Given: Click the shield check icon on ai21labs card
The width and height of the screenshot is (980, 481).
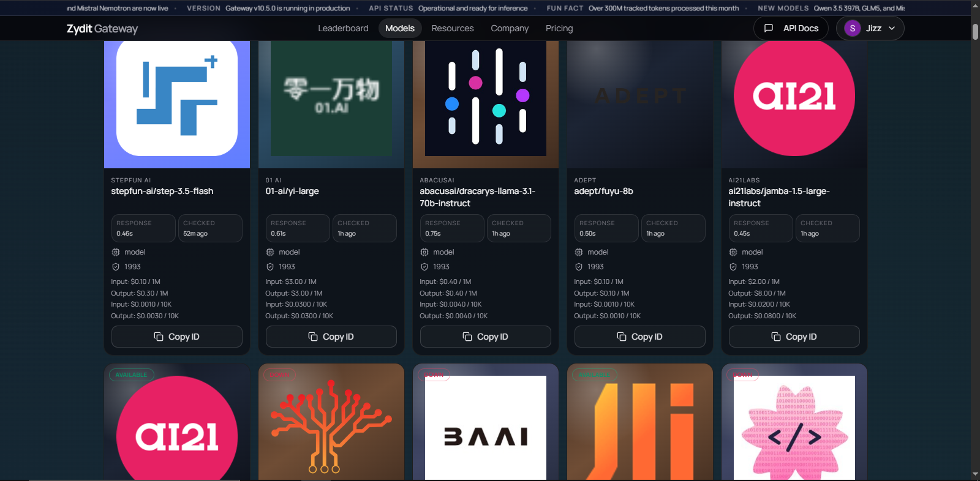Looking at the screenshot, I should tap(733, 267).
